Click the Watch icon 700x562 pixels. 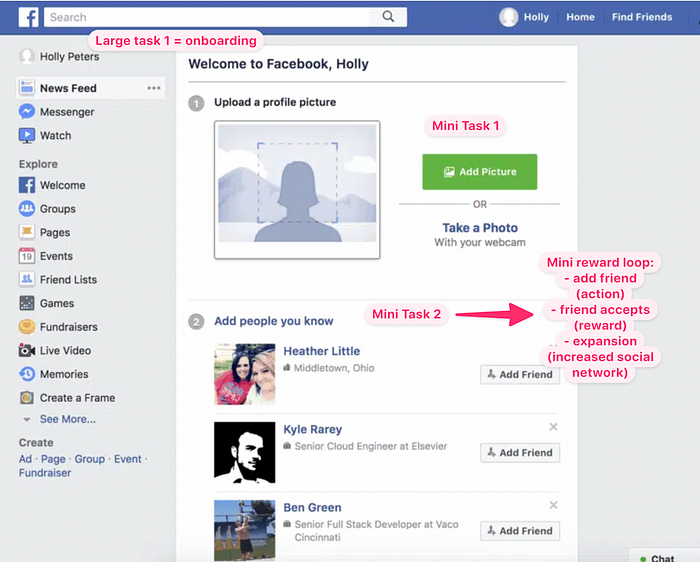click(x=27, y=135)
